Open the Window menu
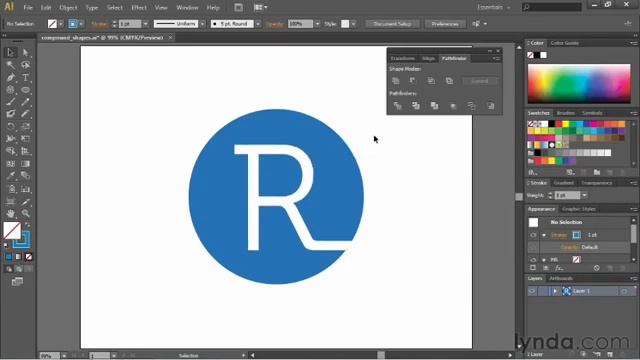 click(187, 7)
